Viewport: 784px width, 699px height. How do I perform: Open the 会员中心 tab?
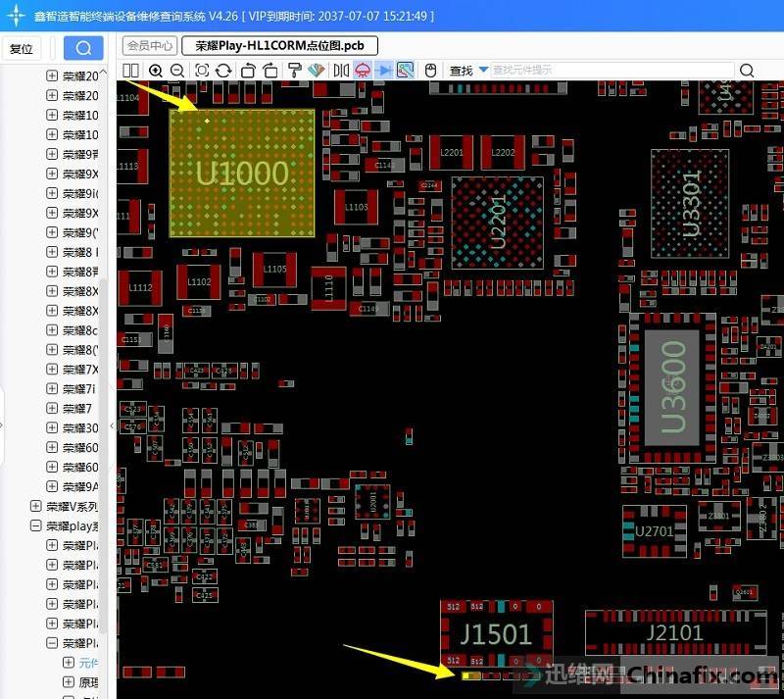(x=150, y=46)
